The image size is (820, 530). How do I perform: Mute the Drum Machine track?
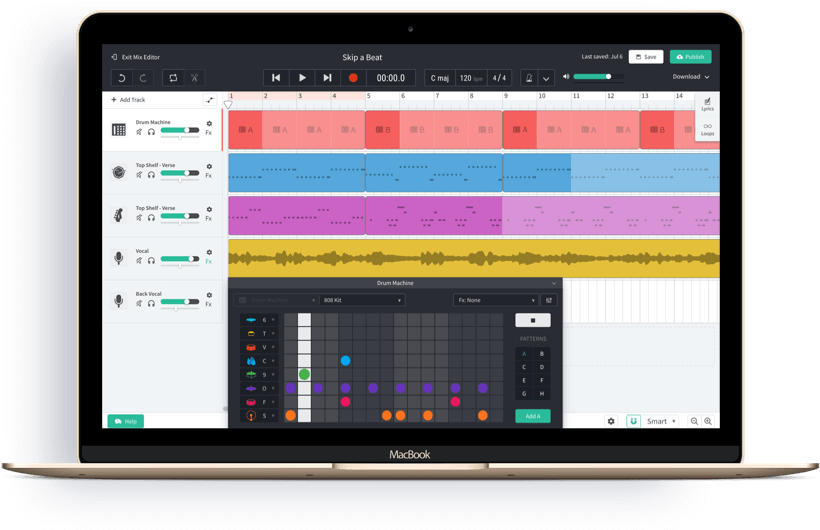(139, 132)
